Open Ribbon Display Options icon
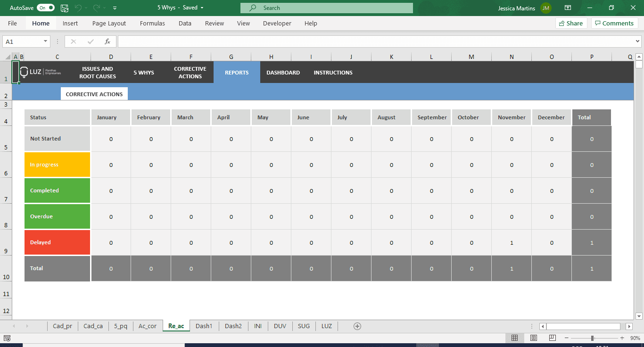The height and width of the screenshot is (347, 644). [x=568, y=8]
